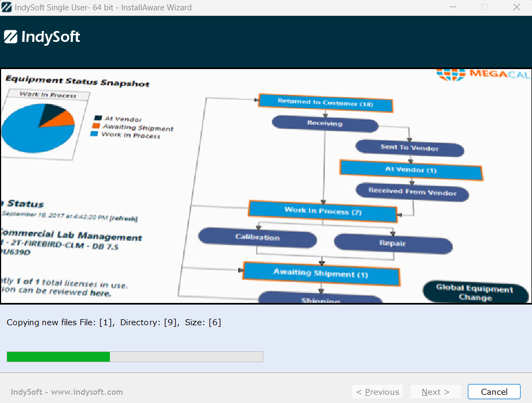Select the Awaiting Shipment (1) box
This screenshot has height=403, width=532.
click(321, 274)
